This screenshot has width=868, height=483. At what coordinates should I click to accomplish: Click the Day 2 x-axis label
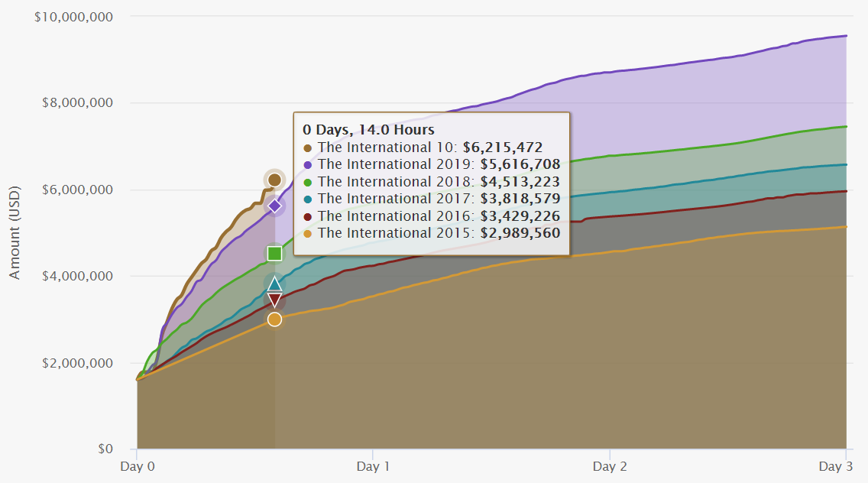pyautogui.click(x=610, y=466)
